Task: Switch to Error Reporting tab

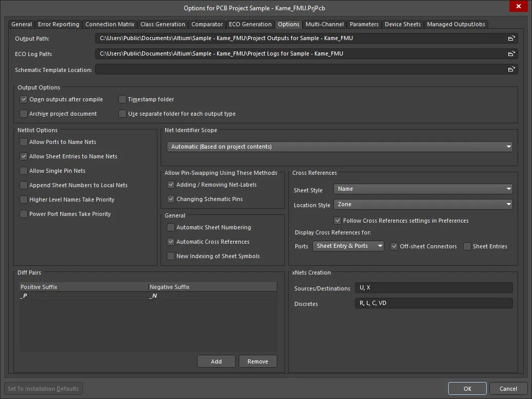Action: 58,24
